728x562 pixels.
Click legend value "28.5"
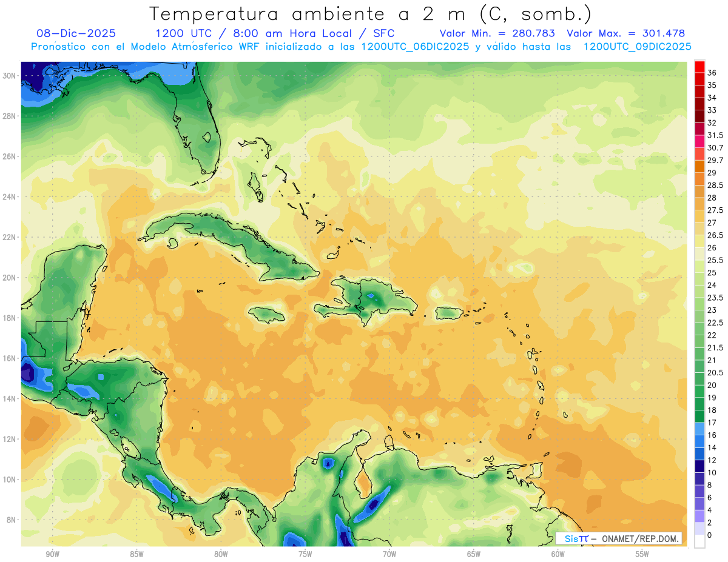click(x=715, y=185)
